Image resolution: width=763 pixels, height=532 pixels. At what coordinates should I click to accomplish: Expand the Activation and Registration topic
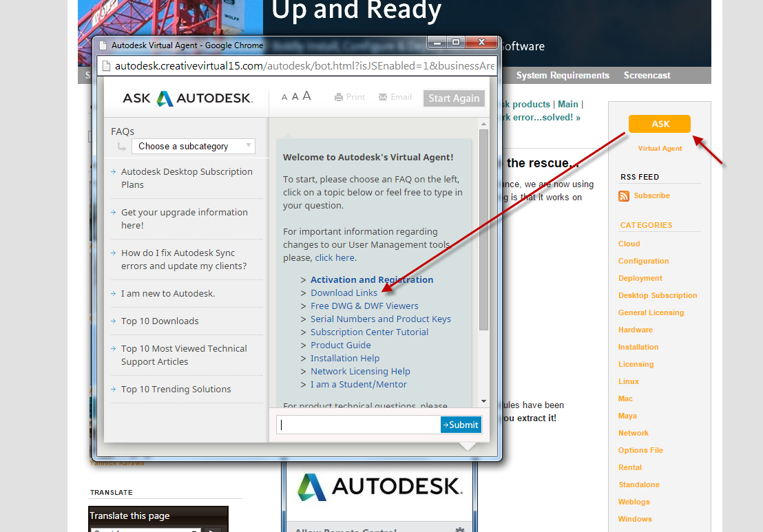coord(372,279)
